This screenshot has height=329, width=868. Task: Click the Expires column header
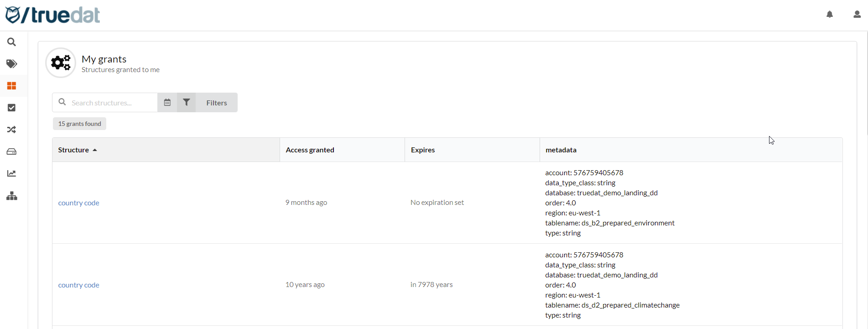click(422, 150)
